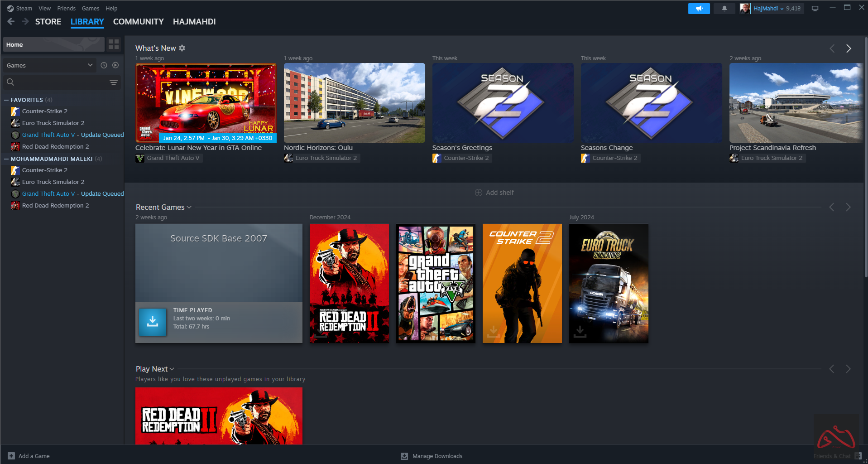Click the Source SDK Base download button
The width and height of the screenshot is (868, 464).
[153, 322]
